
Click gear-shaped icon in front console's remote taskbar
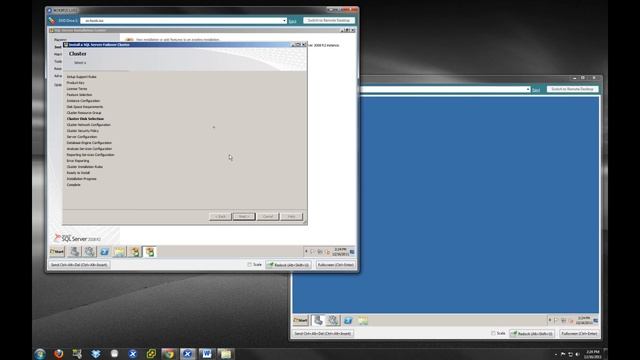89,252
